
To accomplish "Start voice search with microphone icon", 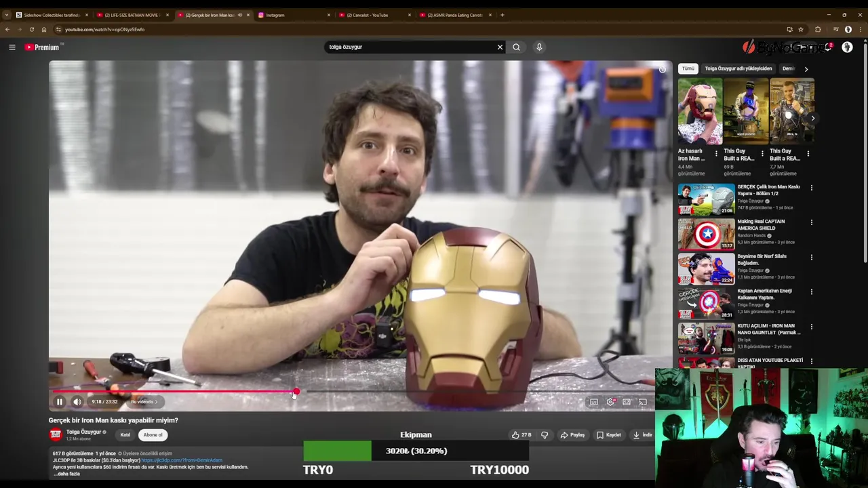I will 539,47.
